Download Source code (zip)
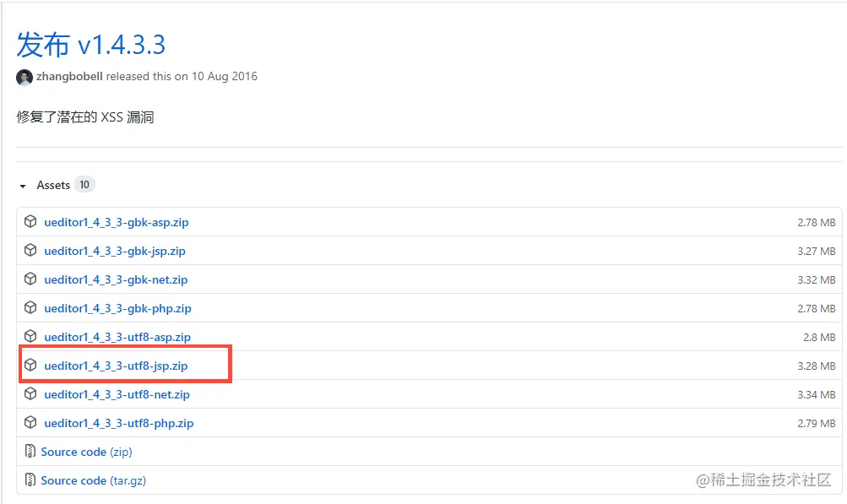The image size is (847, 504). [x=86, y=452]
